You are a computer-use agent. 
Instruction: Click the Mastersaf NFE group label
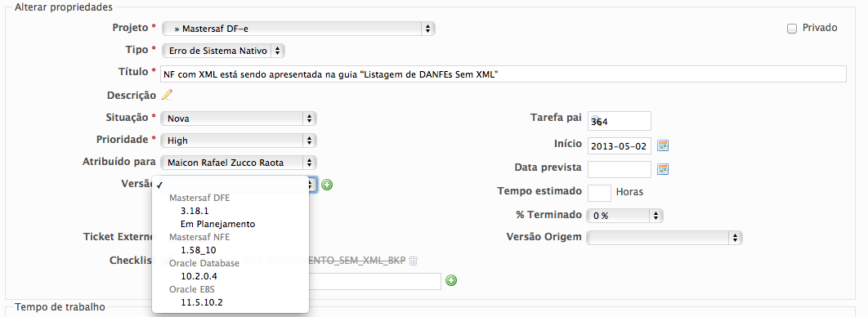[199, 237]
